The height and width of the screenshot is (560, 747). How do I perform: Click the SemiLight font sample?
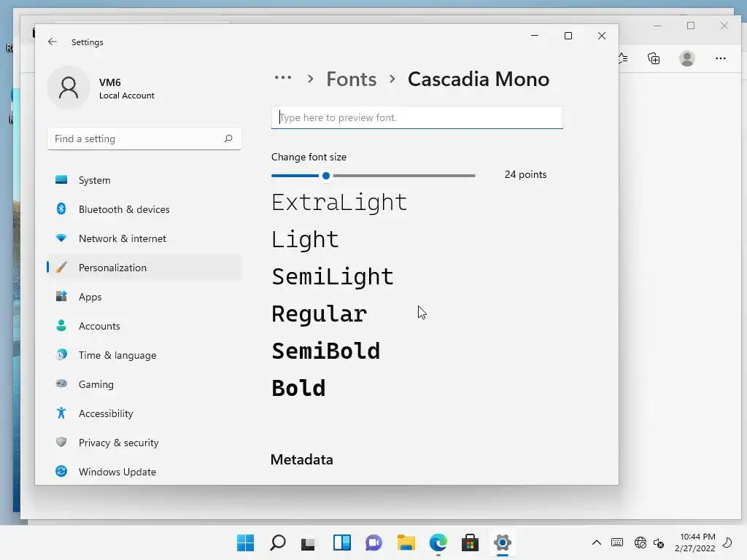[x=333, y=276]
